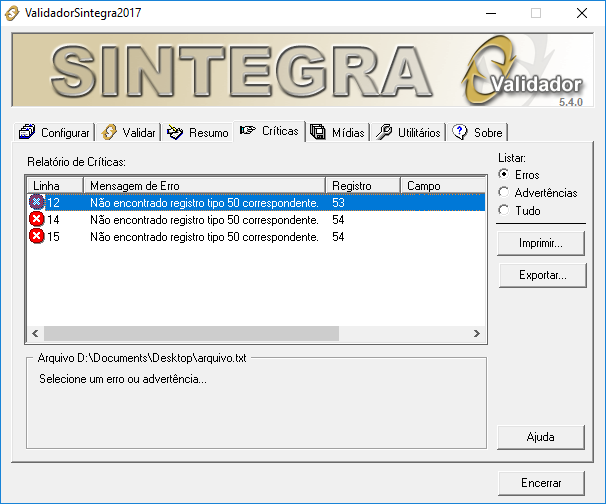Select the Advertências radio option
This screenshot has width=606, height=504.
pyautogui.click(x=504, y=193)
